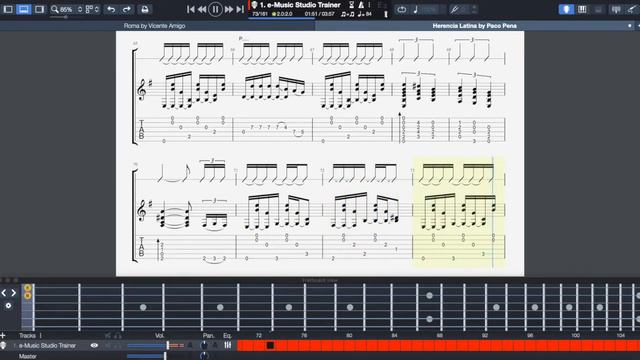Adjust the e-Music Studio Trainer pan knob
This screenshot has width=640, height=360.
[x=204, y=346]
